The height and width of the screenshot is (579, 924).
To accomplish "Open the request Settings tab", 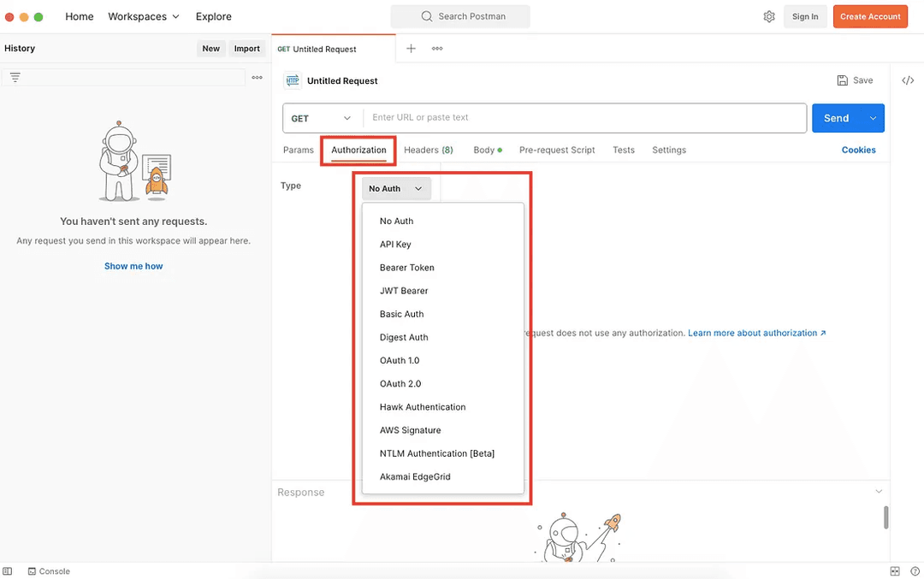I will (669, 150).
